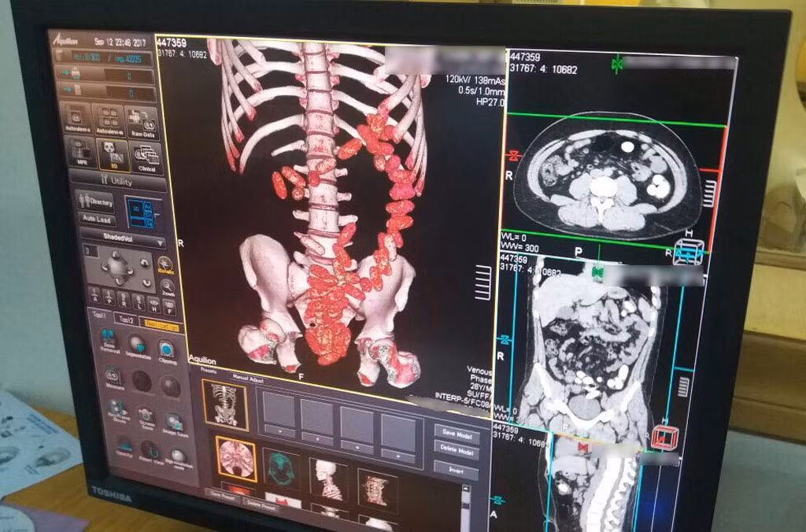The image size is (806, 532).
Task: Click the Screen Save camera icon
Action: 147,418
